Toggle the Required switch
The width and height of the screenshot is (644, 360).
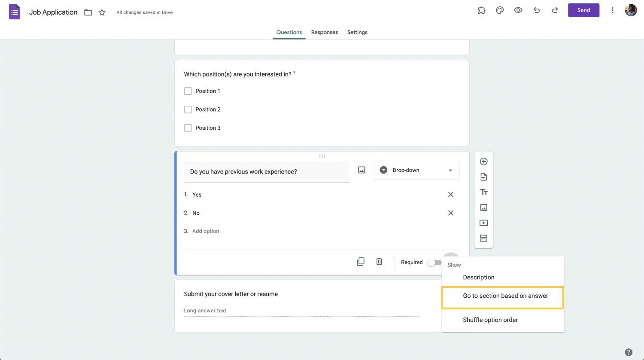pyautogui.click(x=434, y=262)
